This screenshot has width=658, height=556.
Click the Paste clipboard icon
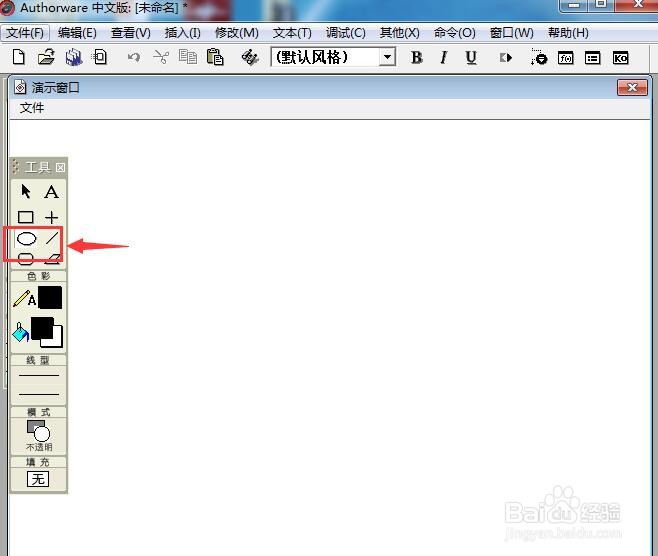pyautogui.click(x=215, y=57)
